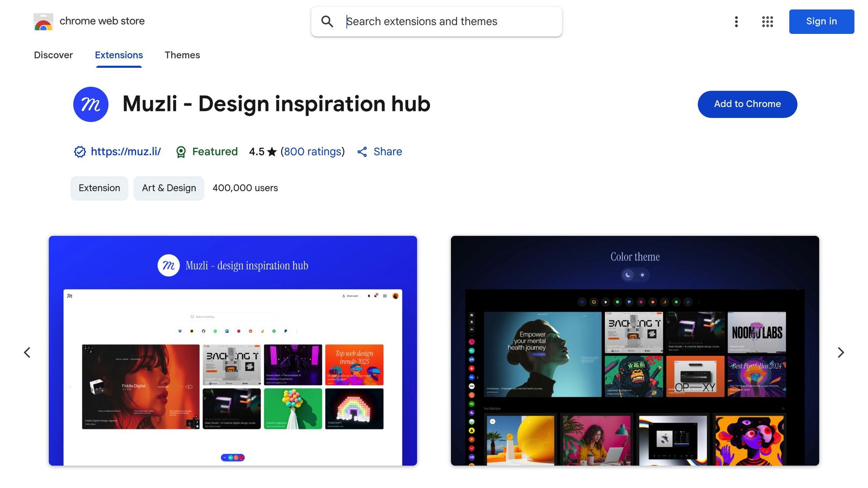The image size is (868, 488).
Task: Click the verified publisher badge icon
Action: 80,152
